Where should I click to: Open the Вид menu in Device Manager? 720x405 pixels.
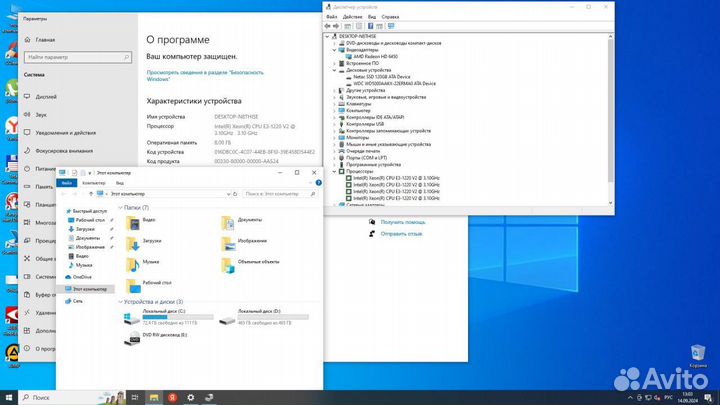[372, 17]
